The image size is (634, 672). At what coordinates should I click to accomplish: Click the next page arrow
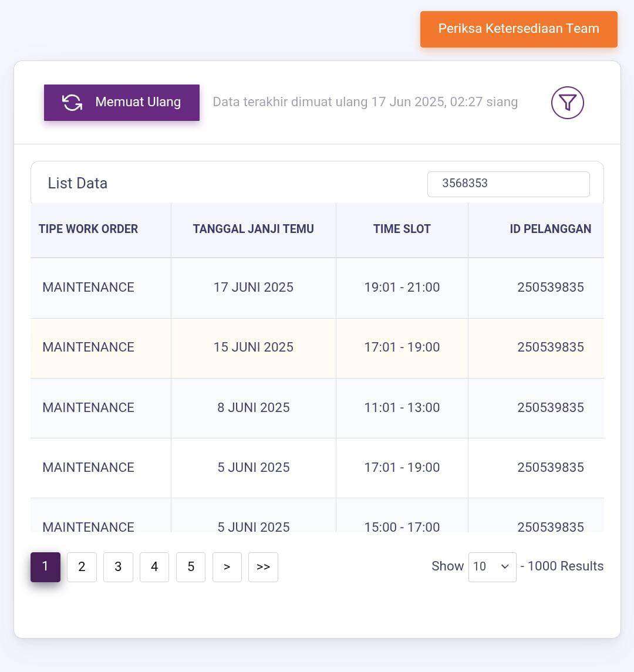(227, 567)
